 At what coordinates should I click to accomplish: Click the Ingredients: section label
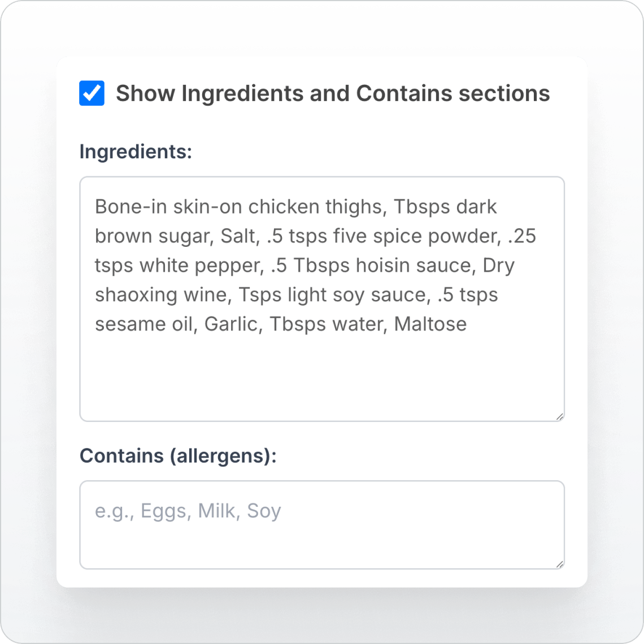tap(136, 151)
